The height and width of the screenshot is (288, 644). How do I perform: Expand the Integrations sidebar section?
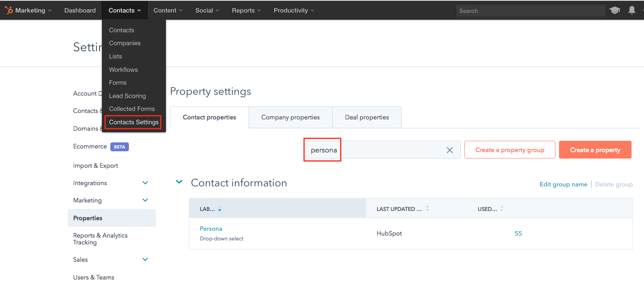click(x=145, y=183)
